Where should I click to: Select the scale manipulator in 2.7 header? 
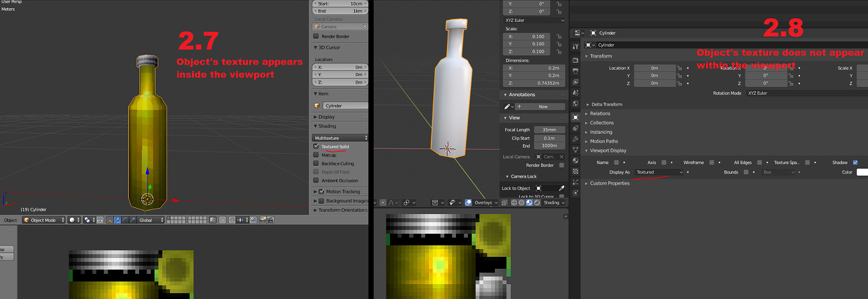pyautogui.click(x=131, y=220)
